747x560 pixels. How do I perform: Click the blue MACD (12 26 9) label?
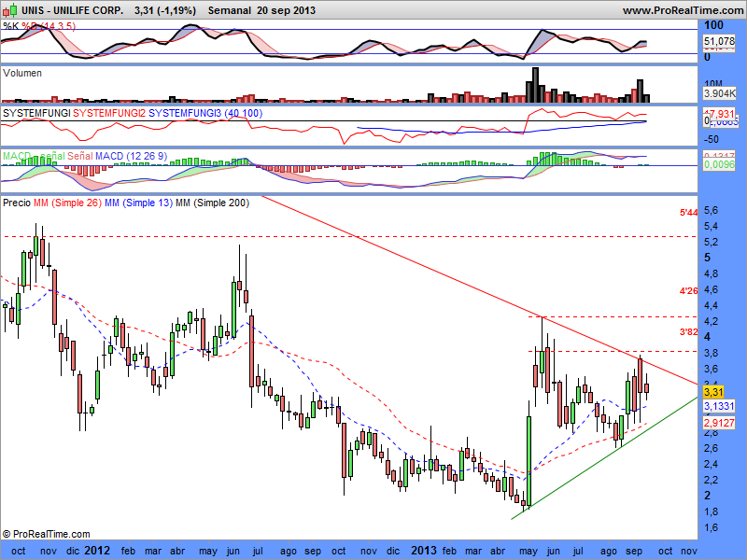(131, 156)
